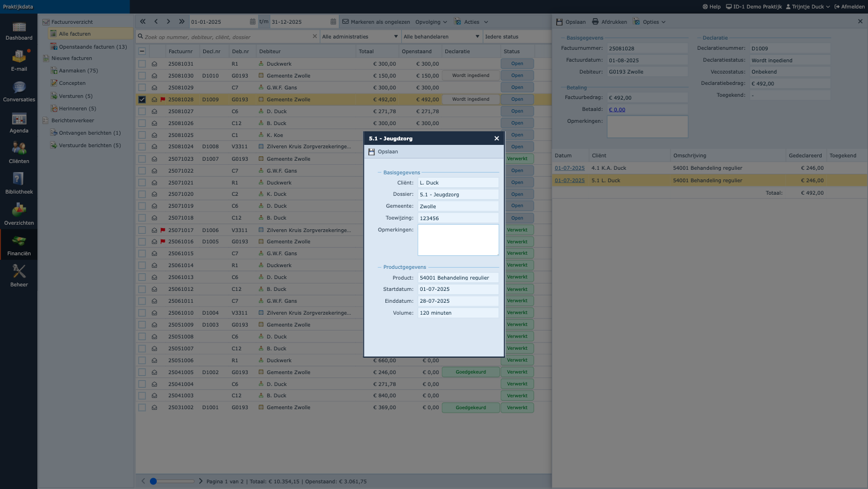
Task: Open the Opties menu in detail panel
Action: [x=650, y=22]
